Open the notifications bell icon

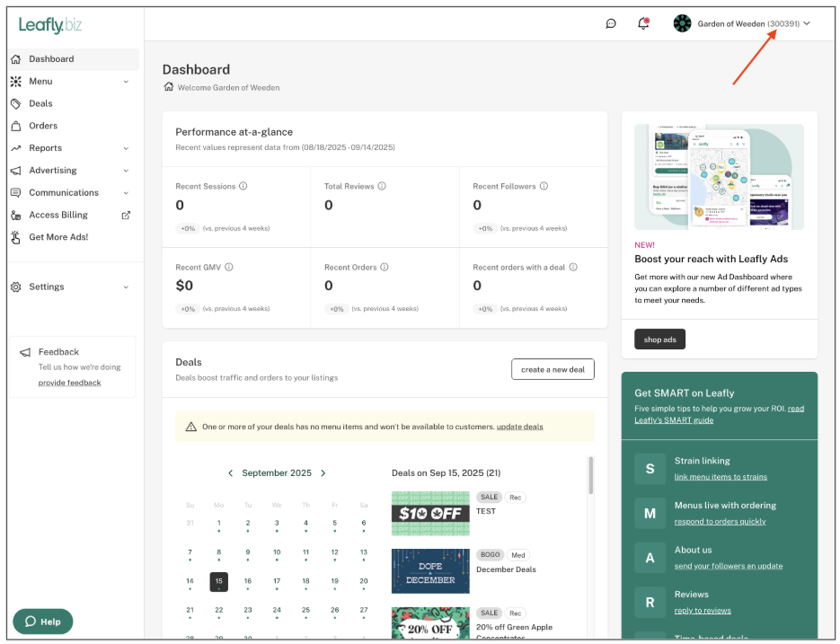643,23
